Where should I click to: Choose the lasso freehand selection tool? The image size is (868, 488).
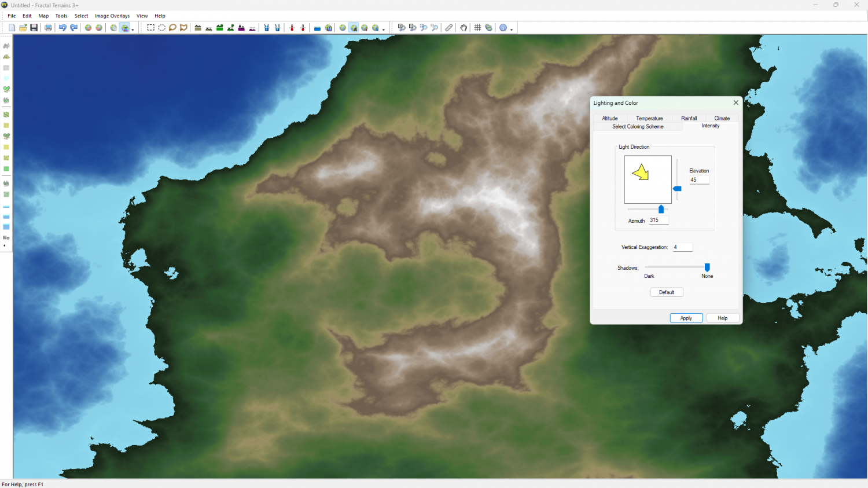point(172,28)
